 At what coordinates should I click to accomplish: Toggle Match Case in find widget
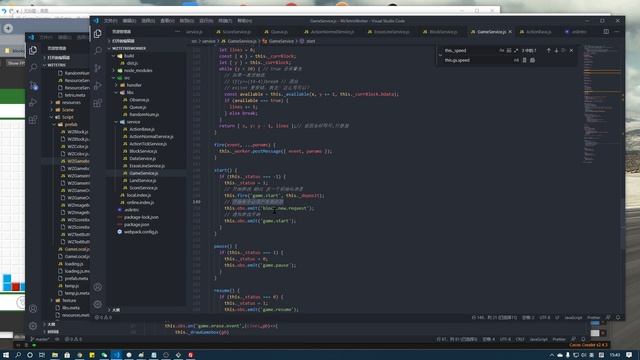(x=502, y=50)
